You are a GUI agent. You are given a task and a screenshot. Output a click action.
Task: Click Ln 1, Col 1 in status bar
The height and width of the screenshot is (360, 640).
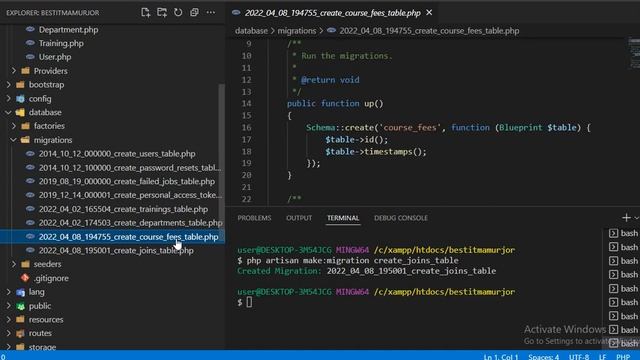coord(500,356)
